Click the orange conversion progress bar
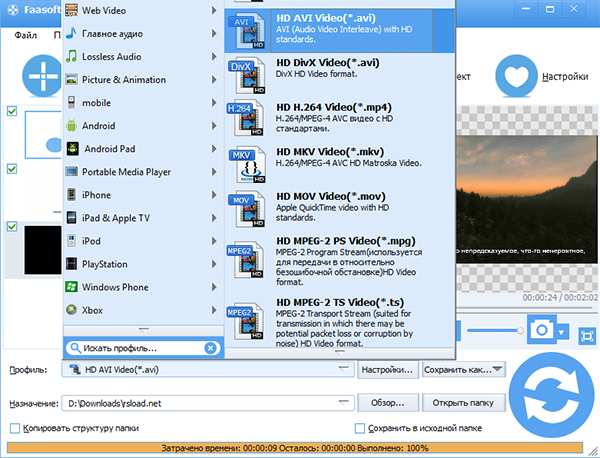The width and height of the screenshot is (600, 458). click(295, 448)
